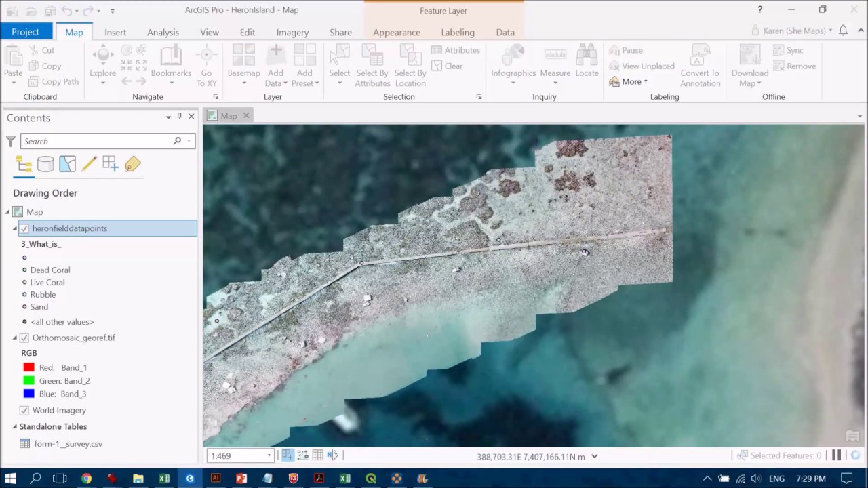Collapse the Standalone Tables group
Screen dimensions: 868x488
[x=15, y=426]
